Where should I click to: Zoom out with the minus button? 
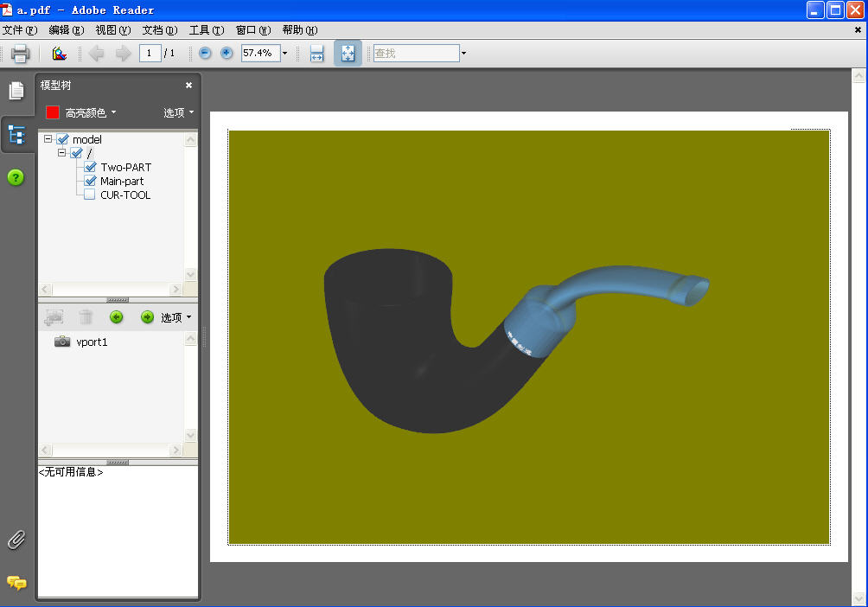[205, 53]
